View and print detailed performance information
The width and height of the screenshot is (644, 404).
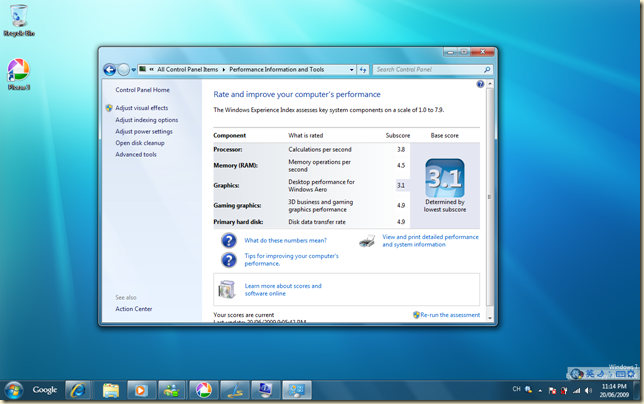(x=430, y=241)
